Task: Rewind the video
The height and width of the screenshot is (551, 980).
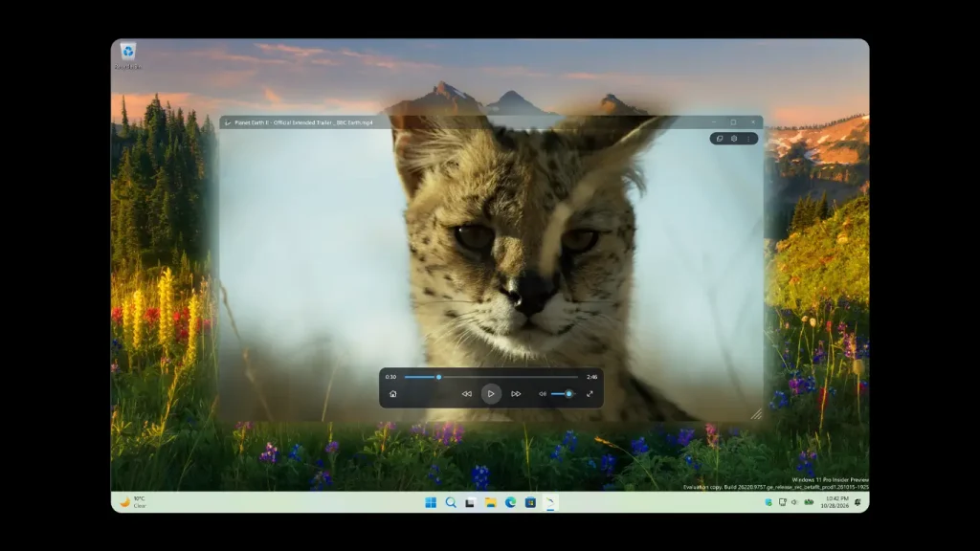Action: (x=467, y=394)
